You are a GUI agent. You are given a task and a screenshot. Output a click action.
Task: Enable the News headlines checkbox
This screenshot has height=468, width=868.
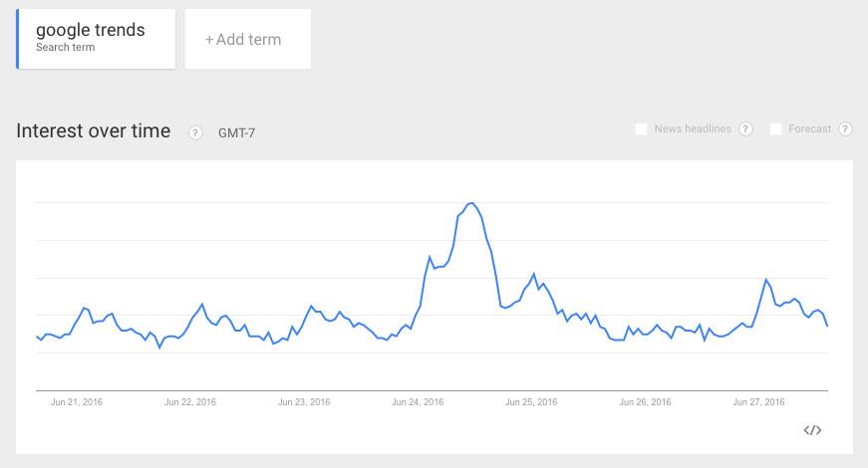click(x=642, y=129)
